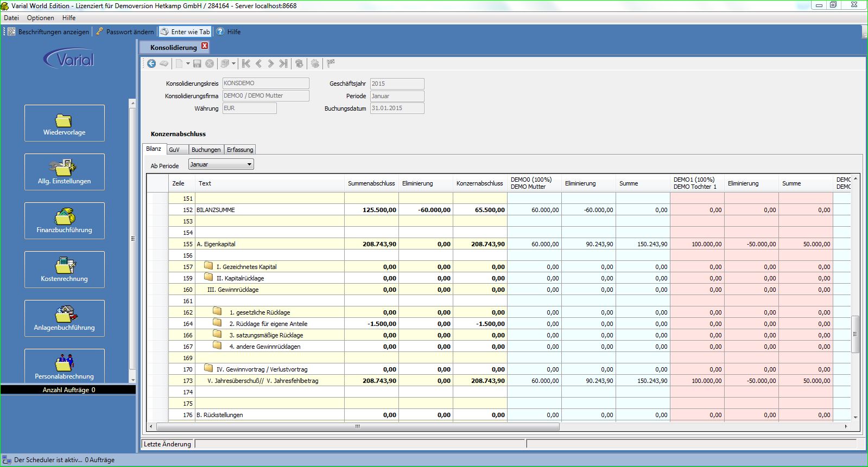Switch to the Bilanz tab
This screenshot has width=868, height=467.
[154, 149]
